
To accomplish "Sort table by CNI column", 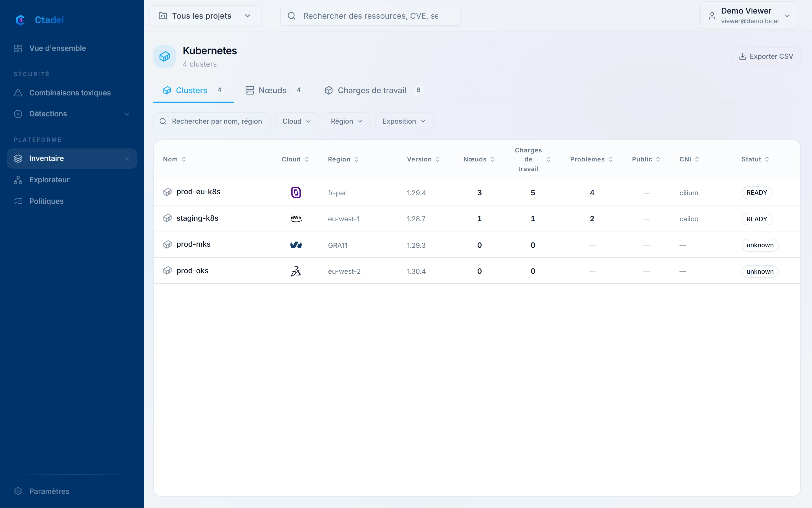I will pyautogui.click(x=689, y=159).
